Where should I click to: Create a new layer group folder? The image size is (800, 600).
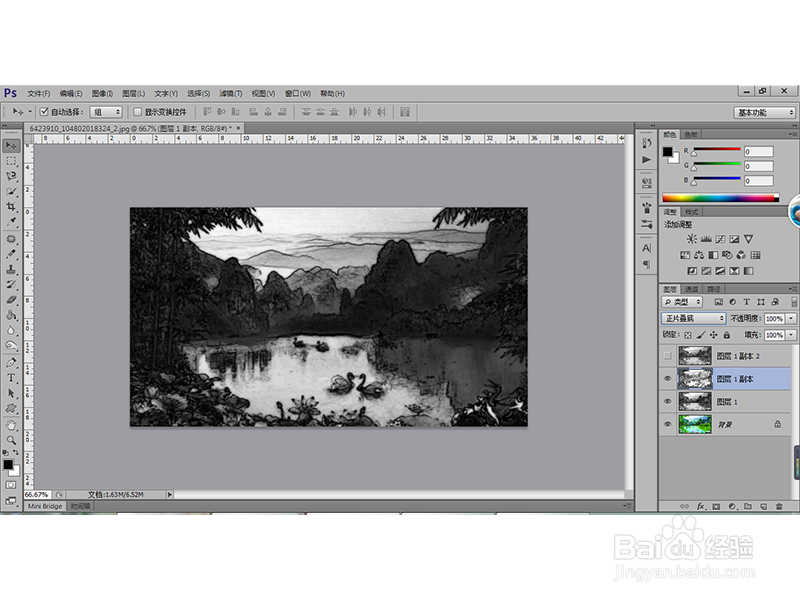click(748, 506)
